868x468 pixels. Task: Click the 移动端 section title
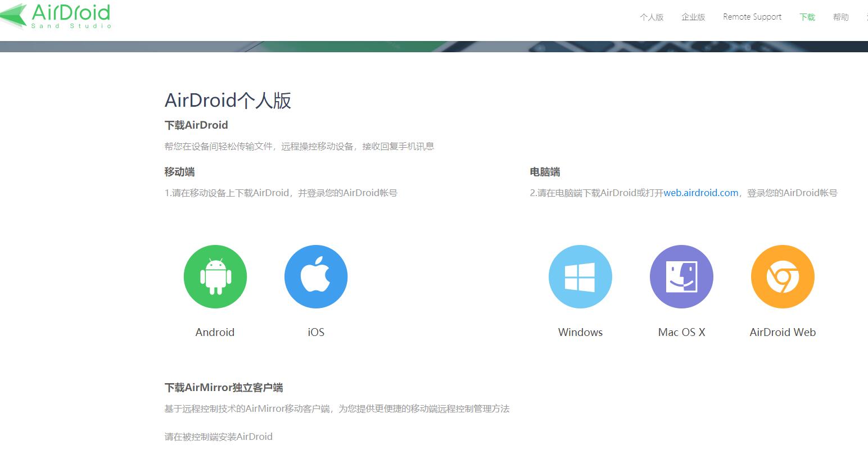180,172
